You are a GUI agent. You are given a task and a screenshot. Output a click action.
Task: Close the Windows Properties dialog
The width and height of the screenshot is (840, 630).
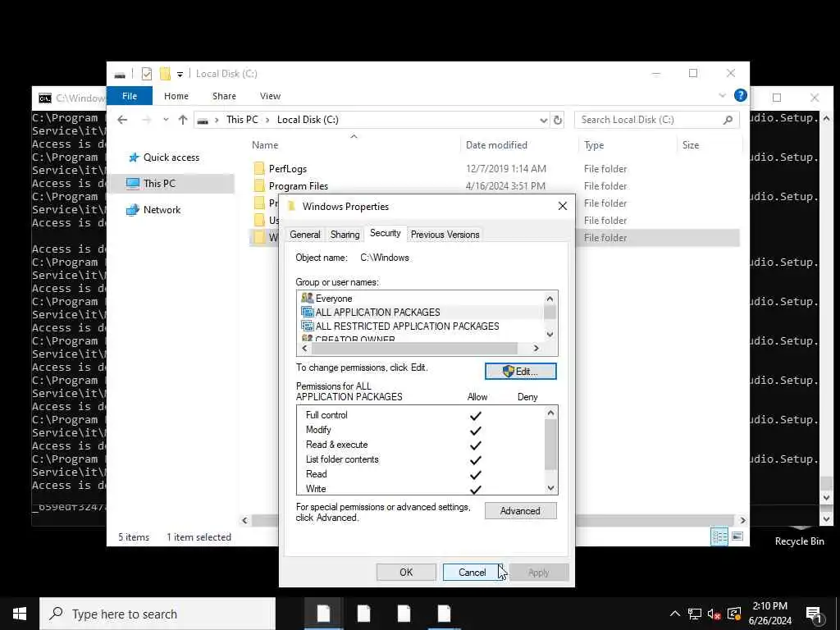(563, 206)
